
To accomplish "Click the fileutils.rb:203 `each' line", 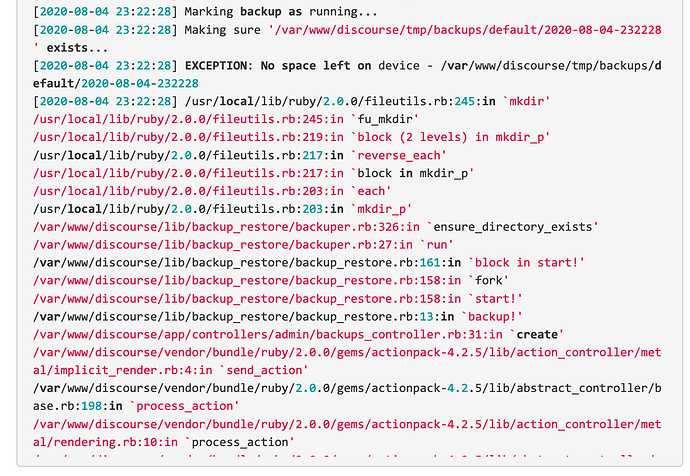I will [x=212, y=191].
